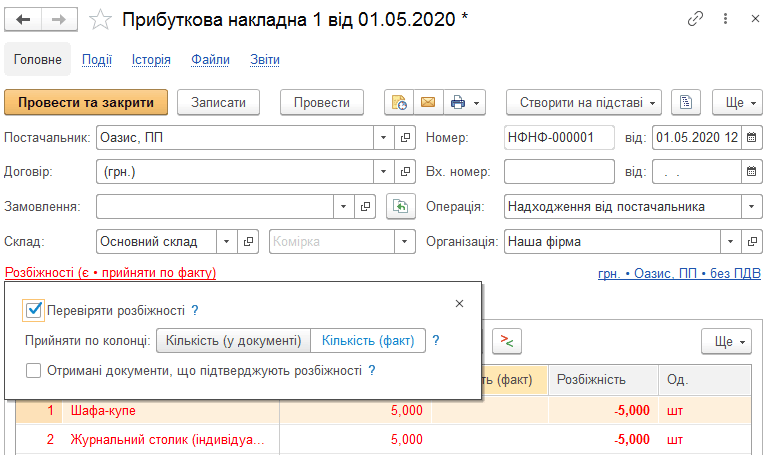Open Розбіжності (є • прийняти по факту) link
The height and width of the screenshot is (455, 768).
[110, 272]
